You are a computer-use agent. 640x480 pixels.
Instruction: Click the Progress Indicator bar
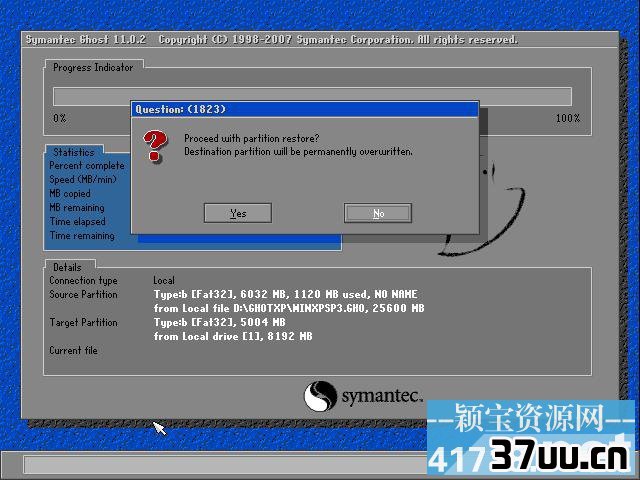click(x=312, y=96)
